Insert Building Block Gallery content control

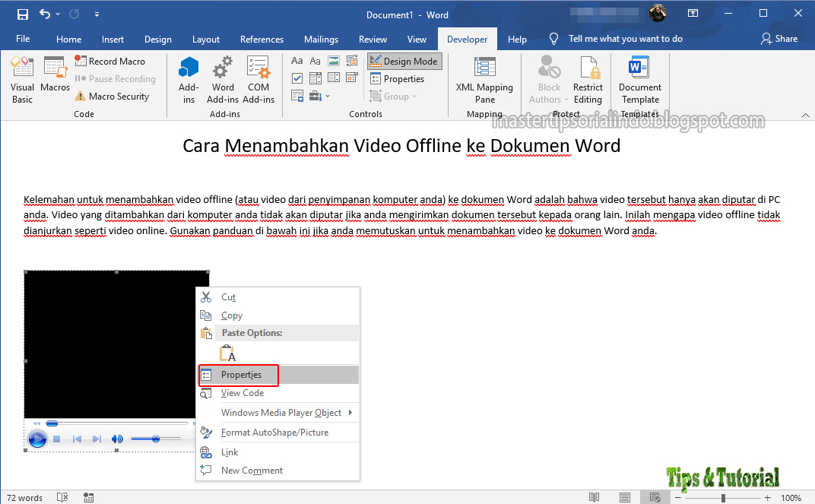point(352,62)
